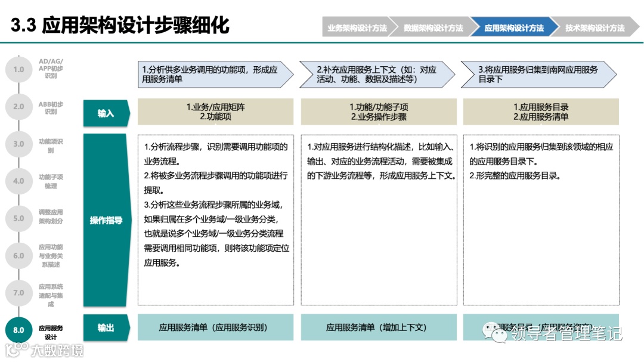This screenshot has width=644, height=362.
Task: Click the step 7.0 circle
Action: [18, 293]
